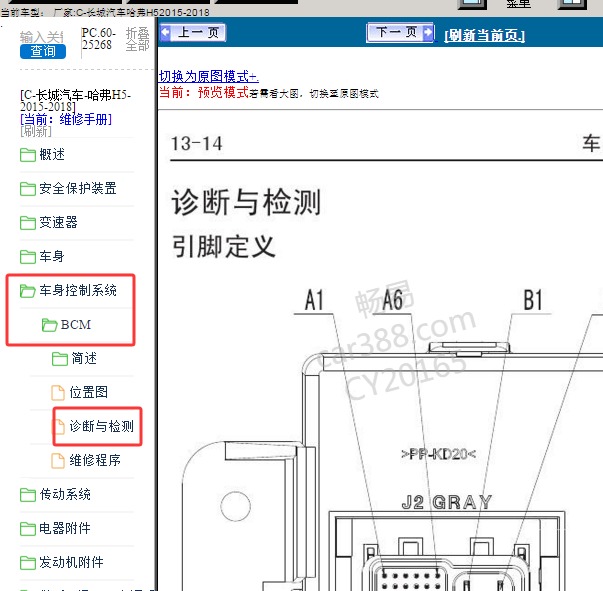Click the page number 13-14
The width and height of the screenshot is (603, 591).
(x=197, y=144)
